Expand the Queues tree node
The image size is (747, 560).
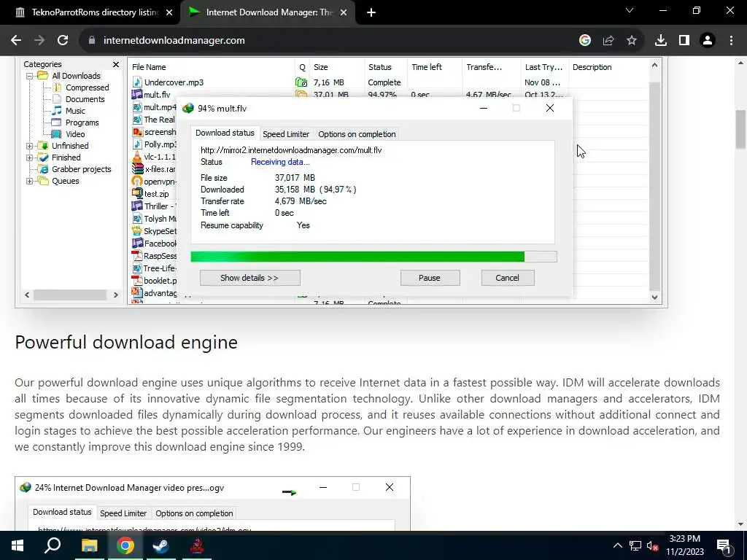coord(29,181)
